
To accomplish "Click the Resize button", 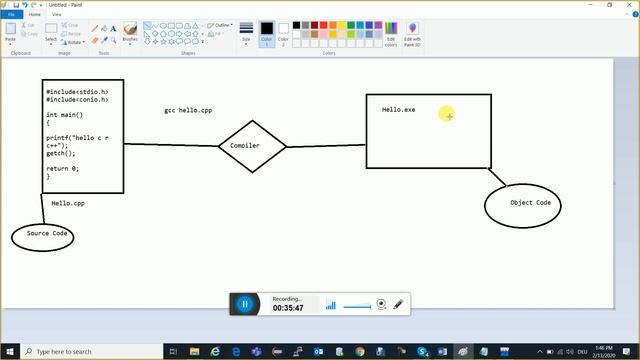I will point(71,34).
